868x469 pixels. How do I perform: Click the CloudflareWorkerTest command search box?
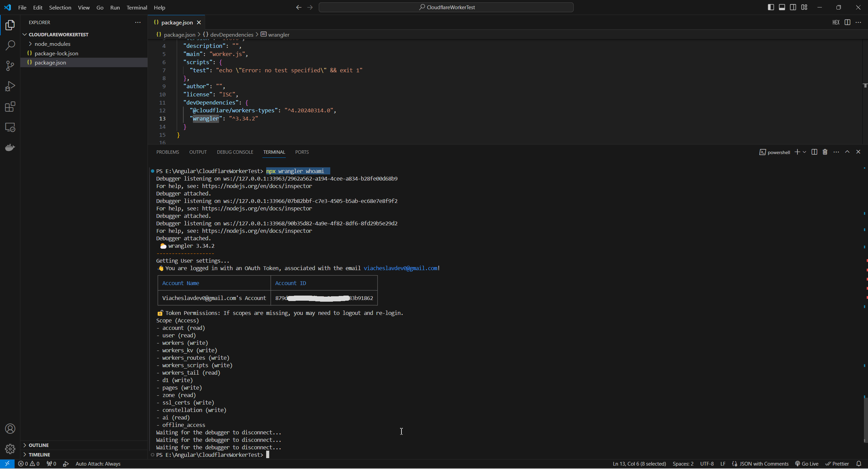pos(446,7)
